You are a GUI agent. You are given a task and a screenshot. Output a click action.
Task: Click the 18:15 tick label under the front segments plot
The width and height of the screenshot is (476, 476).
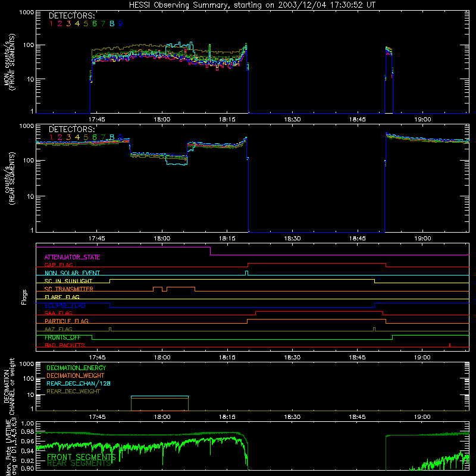coord(227,120)
